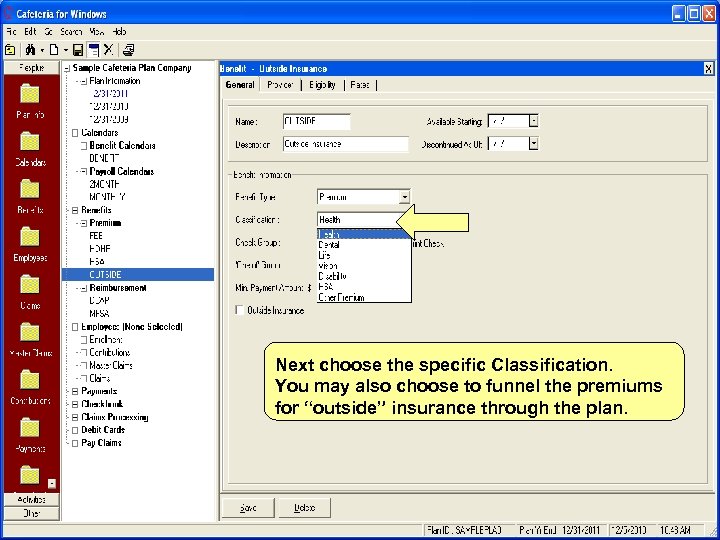Tick the Outside Insurance checkbox
Screen dimensions: 720x540
click(x=239, y=310)
